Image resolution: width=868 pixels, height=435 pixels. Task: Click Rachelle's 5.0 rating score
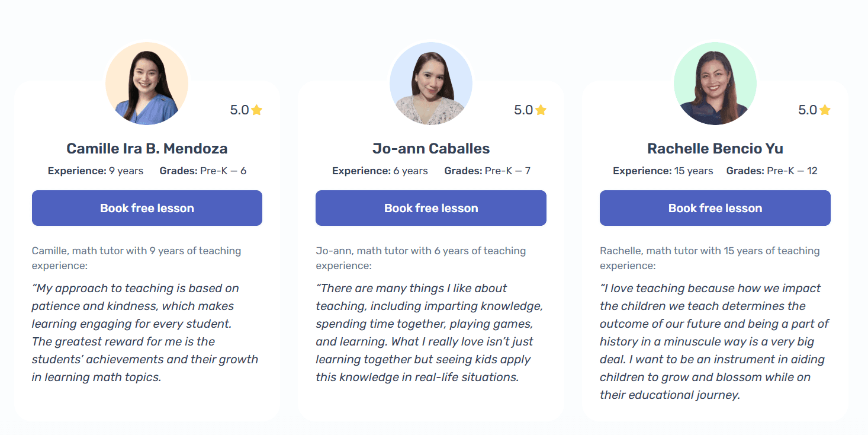[808, 110]
